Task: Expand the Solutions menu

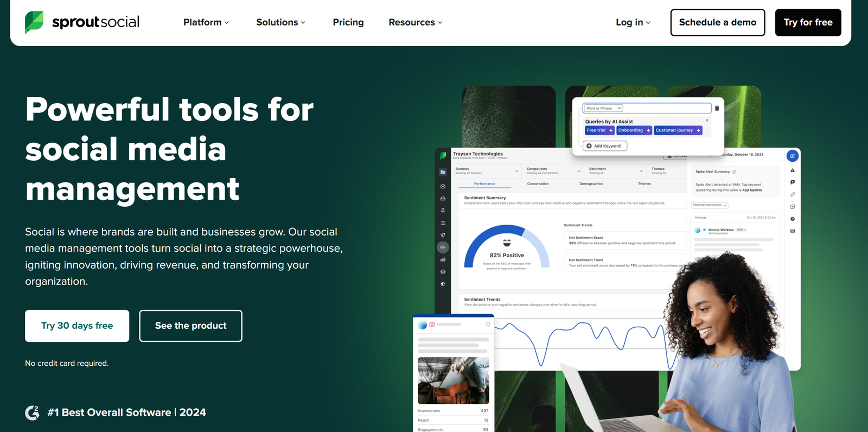Action: click(281, 22)
